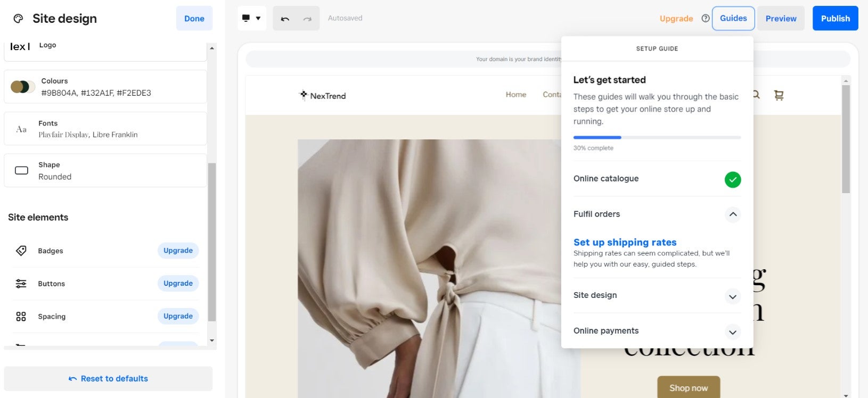
Task: Click the orange Upgrade link in top bar
Action: pos(676,19)
